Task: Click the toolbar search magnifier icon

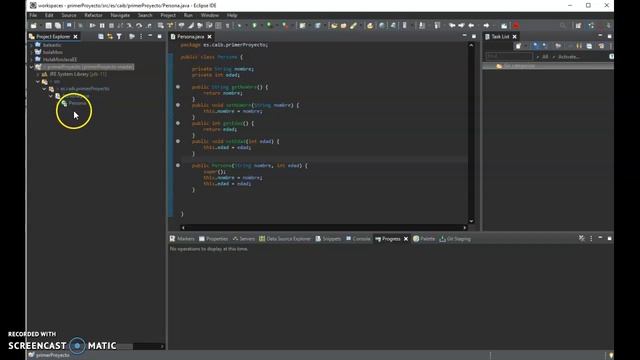Action: pyautogui.click(x=563, y=26)
